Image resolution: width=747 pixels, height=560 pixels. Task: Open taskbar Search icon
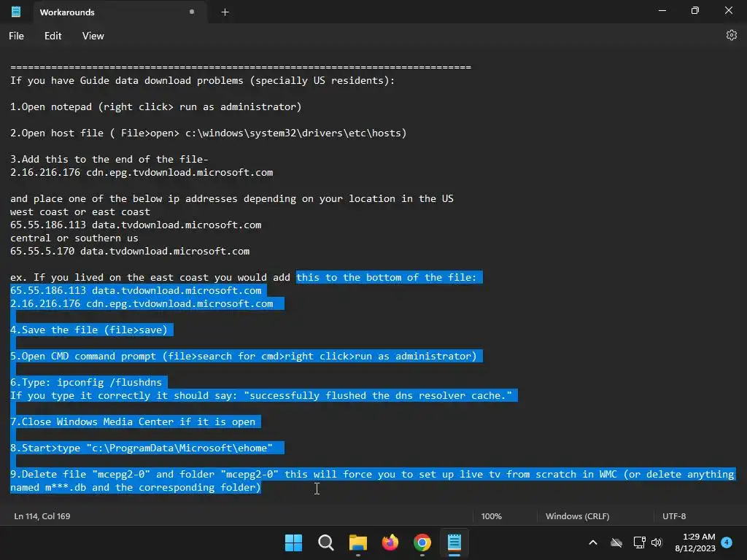pyautogui.click(x=326, y=542)
